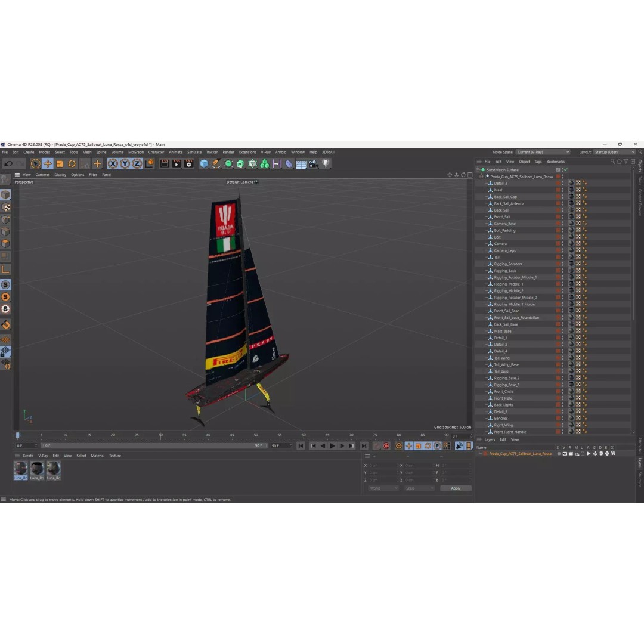Open Edit Render Settings gear clapperboard
The height and width of the screenshot is (644, 644).
pyautogui.click(x=188, y=164)
